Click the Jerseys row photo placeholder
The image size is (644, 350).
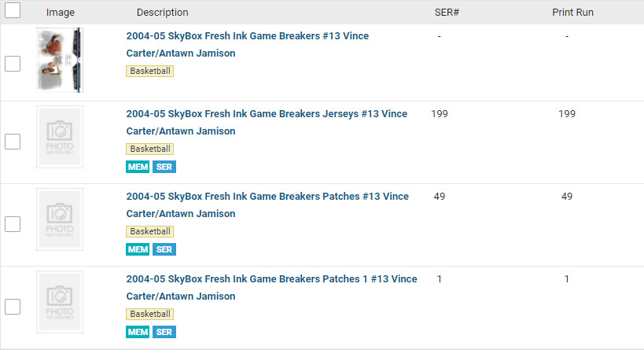tap(60, 137)
